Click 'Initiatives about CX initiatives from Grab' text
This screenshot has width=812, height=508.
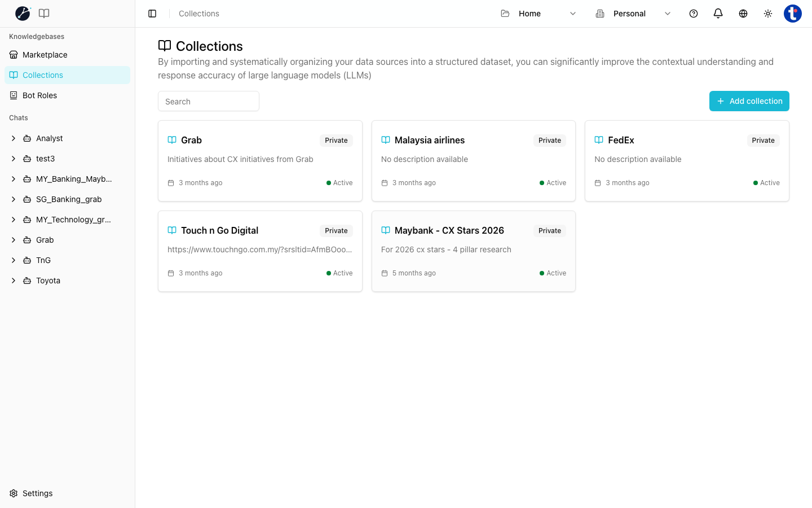[240, 159]
